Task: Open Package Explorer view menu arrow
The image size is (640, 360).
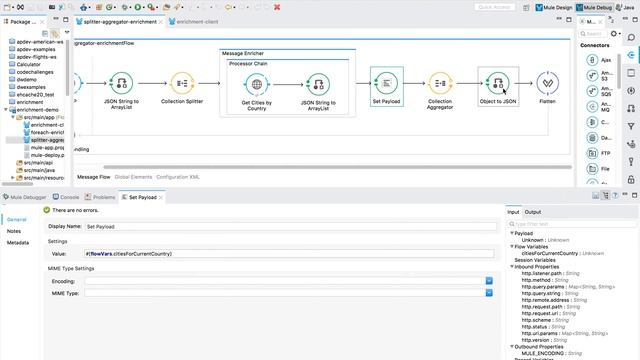Action: (x=67, y=32)
